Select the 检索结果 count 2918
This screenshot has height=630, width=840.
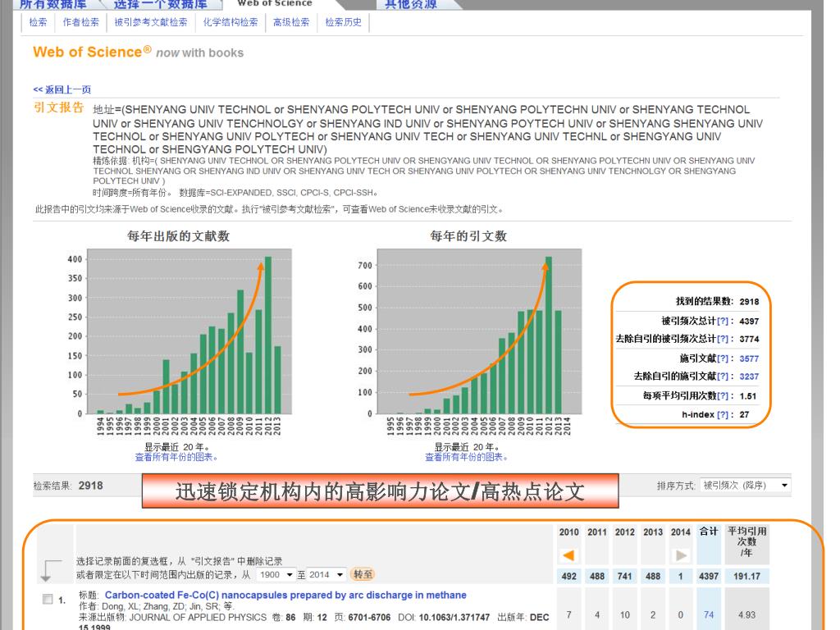pyautogui.click(x=90, y=486)
